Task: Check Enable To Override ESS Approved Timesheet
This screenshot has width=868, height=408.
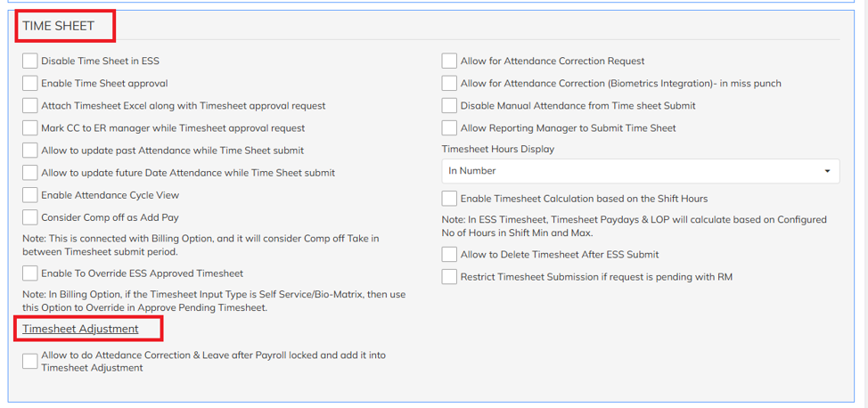Action: 30,273
